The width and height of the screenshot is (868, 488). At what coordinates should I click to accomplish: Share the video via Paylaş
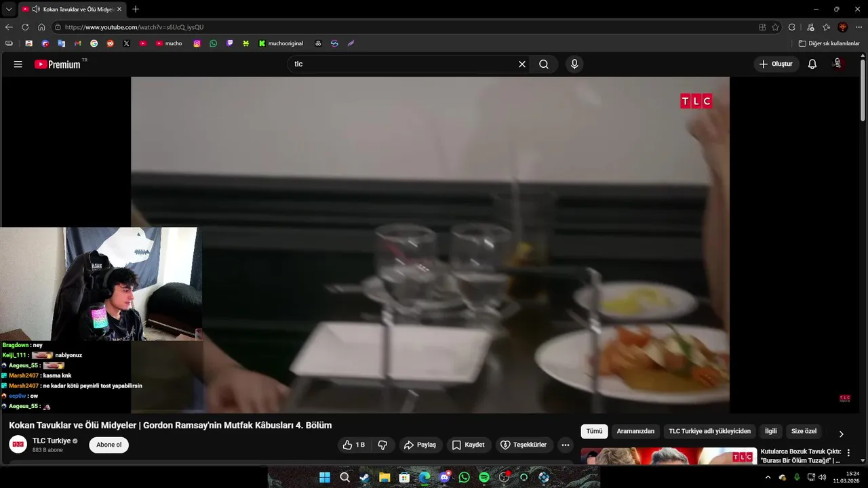coord(420,445)
